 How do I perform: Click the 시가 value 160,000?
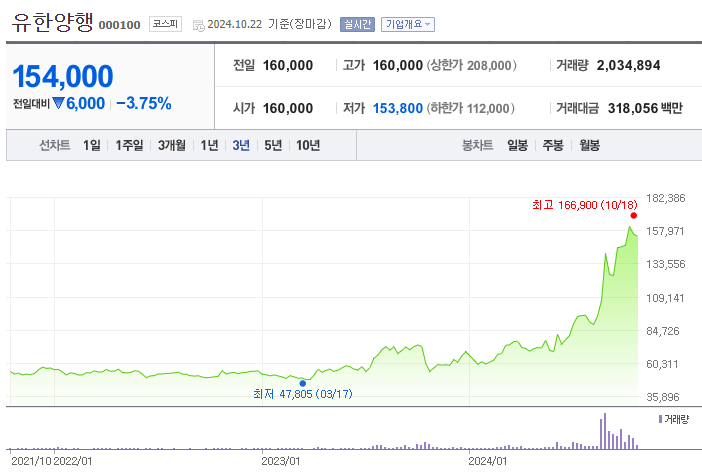coord(288,108)
